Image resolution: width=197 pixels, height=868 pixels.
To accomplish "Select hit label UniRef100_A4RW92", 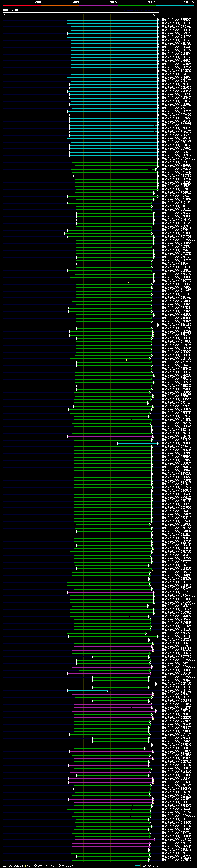I will click(x=177, y=165).
